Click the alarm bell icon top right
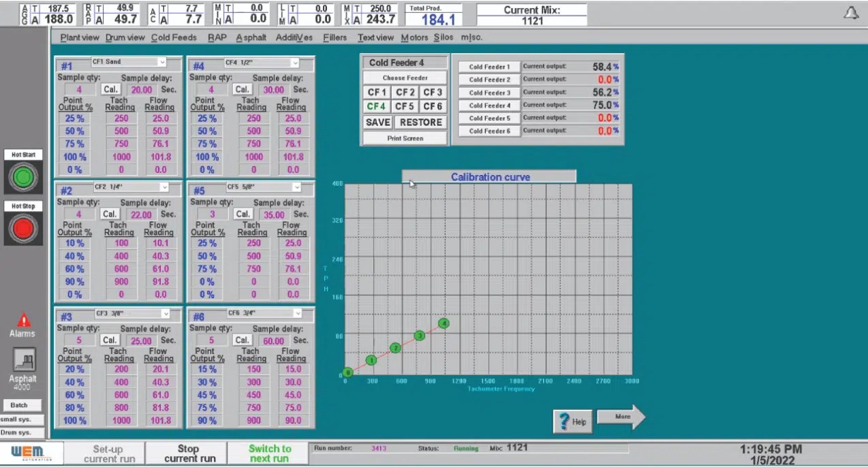The height and width of the screenshot is (467, 868). pos(851,12)
